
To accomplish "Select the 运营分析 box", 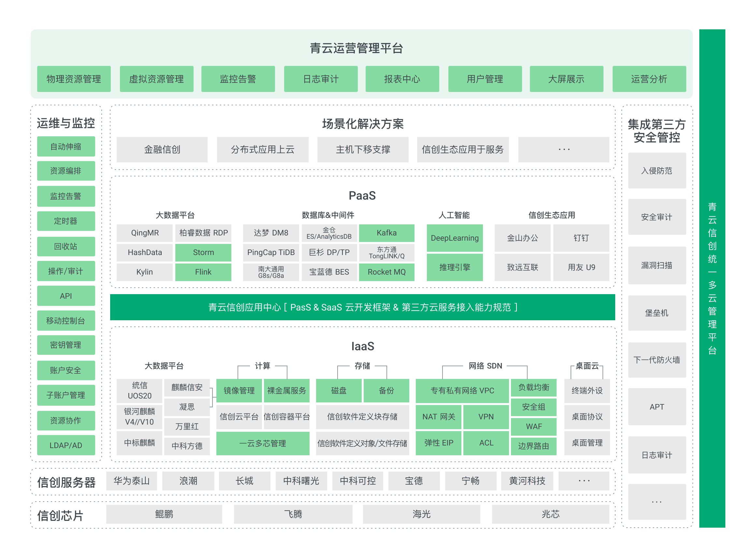I will [x=649, y=79].
